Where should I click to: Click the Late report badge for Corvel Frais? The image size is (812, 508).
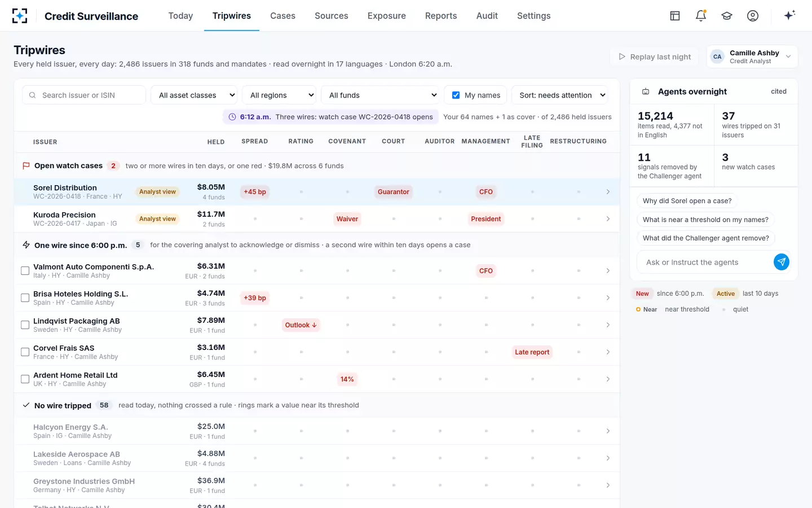[532, 352]
